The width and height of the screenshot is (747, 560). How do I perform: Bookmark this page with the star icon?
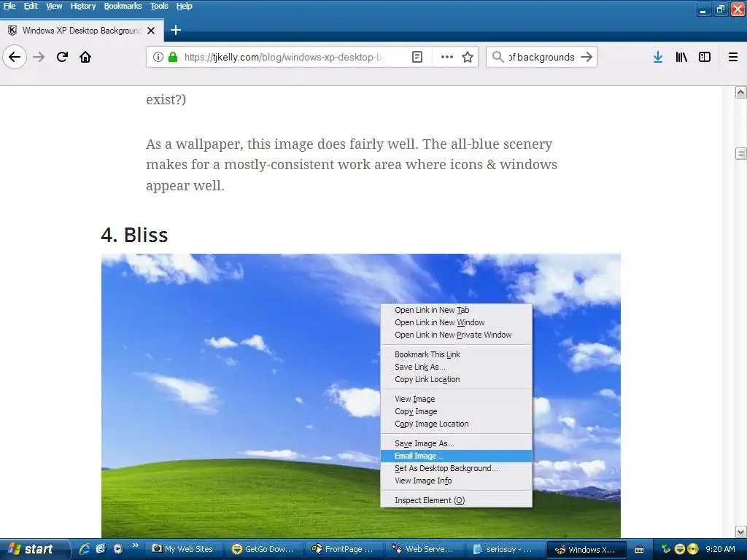click(x=468, y=57)
